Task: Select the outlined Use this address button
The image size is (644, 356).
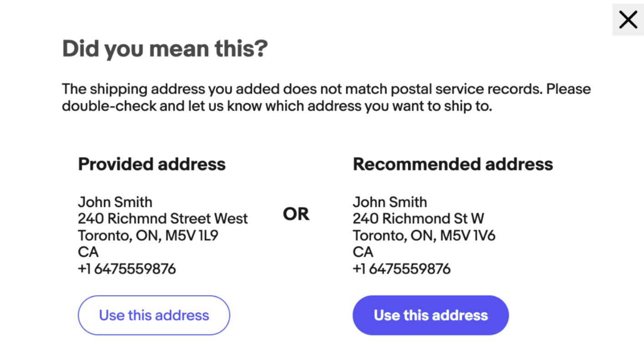Action: coord(153,315)
